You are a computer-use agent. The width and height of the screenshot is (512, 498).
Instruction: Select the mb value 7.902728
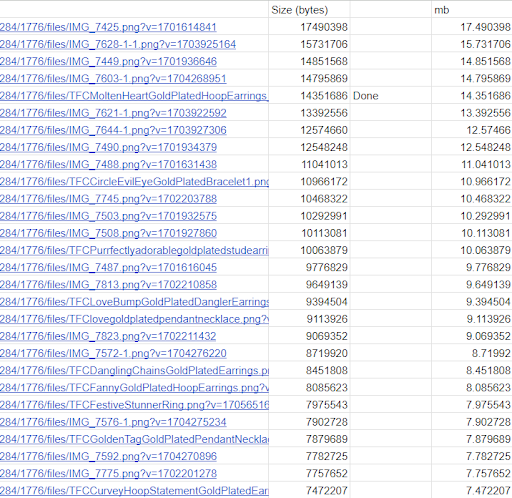472,422
